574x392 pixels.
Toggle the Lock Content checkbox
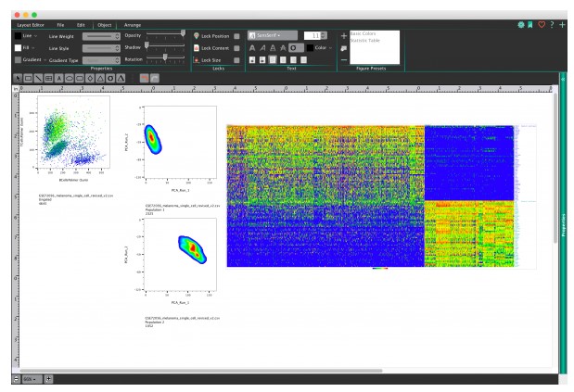click(236, 48)
